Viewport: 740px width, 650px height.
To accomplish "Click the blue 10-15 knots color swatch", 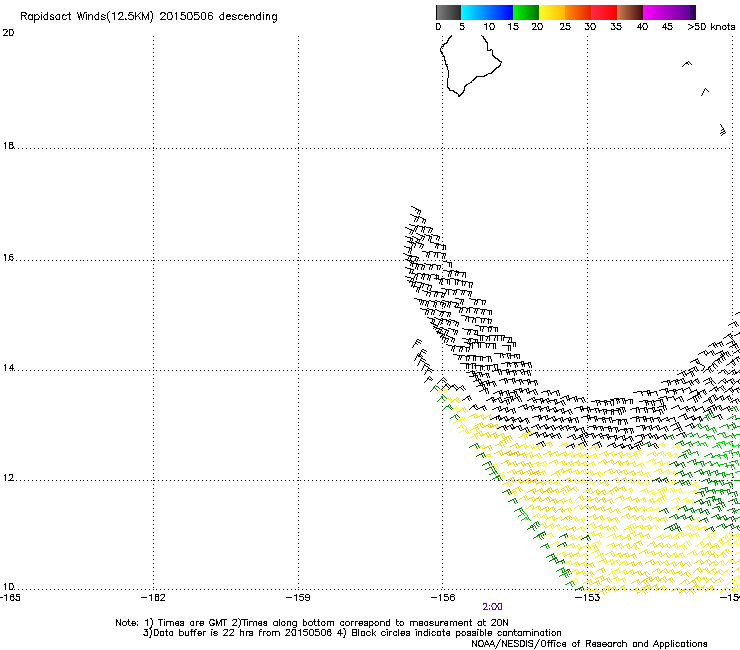I will 499,12.
